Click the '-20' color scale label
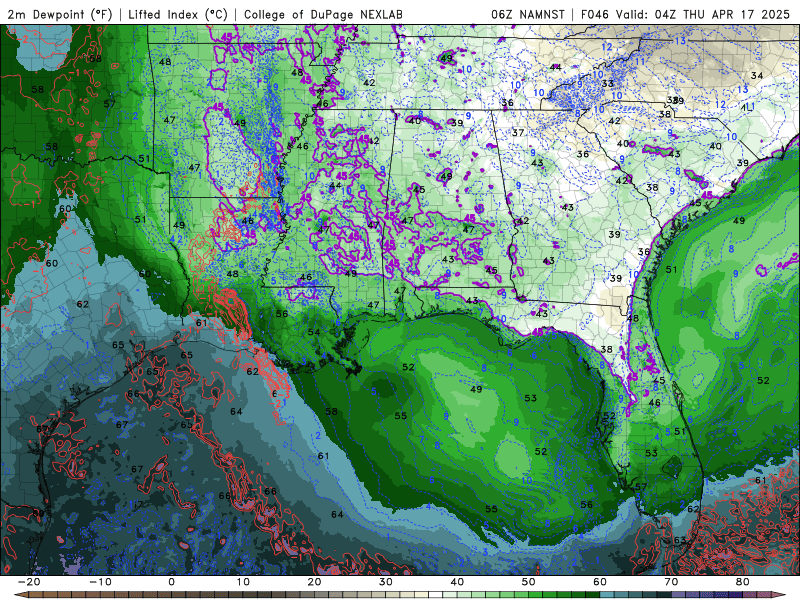Screen dimensions: 800x600 (28, 582)
